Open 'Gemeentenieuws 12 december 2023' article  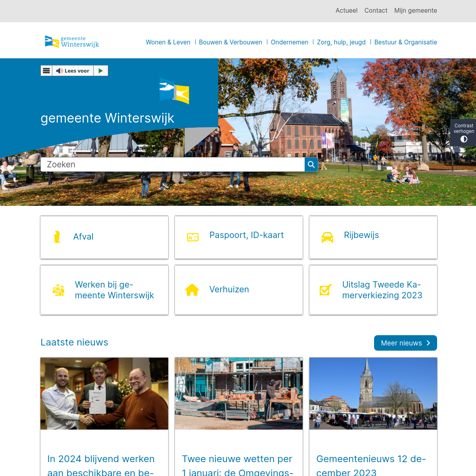click(371, 465)
